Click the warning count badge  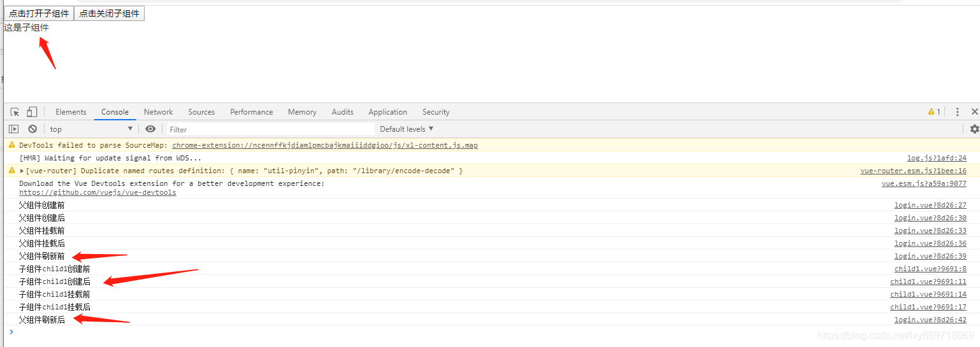click(934, 112)
